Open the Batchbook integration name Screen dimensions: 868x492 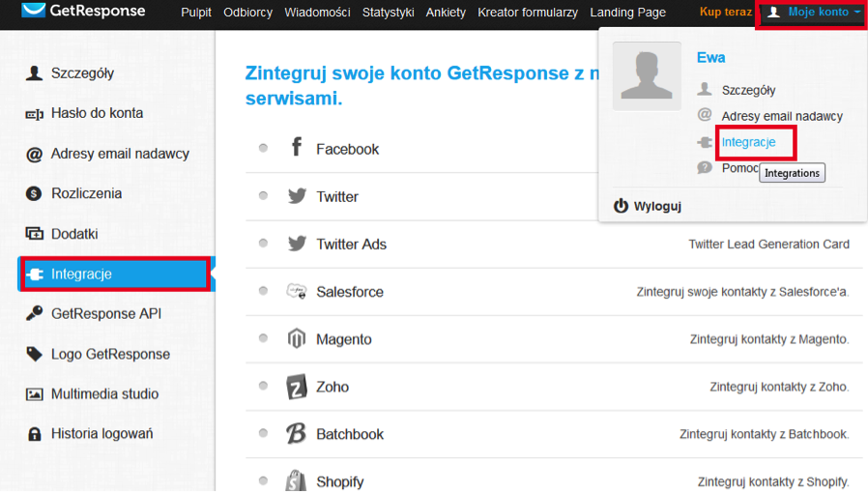tap(350, 434)
